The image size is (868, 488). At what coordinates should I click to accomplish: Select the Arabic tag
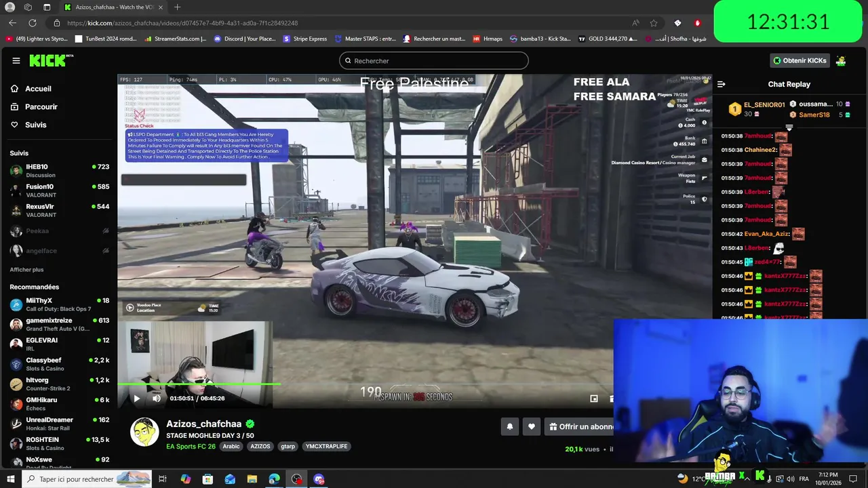(x=231, y=447)
